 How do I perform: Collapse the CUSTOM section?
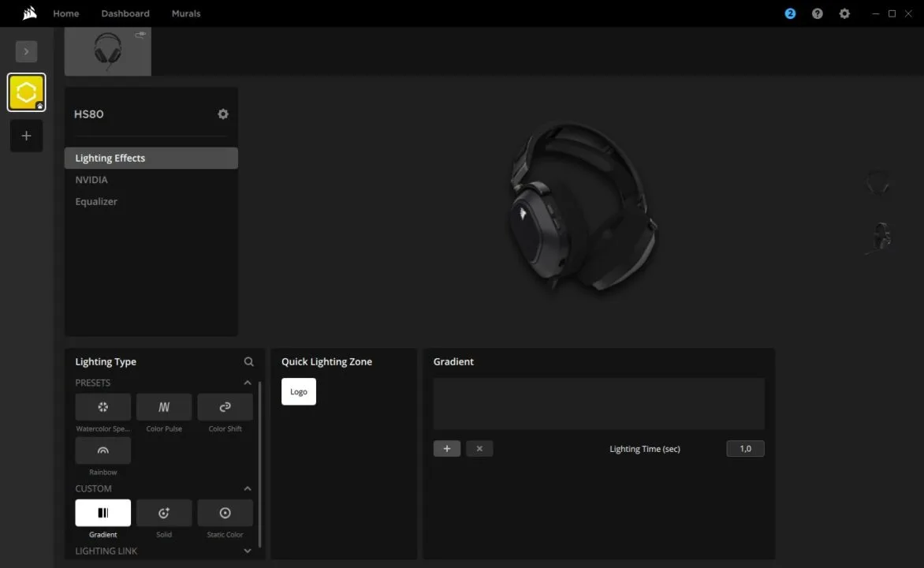248,488
